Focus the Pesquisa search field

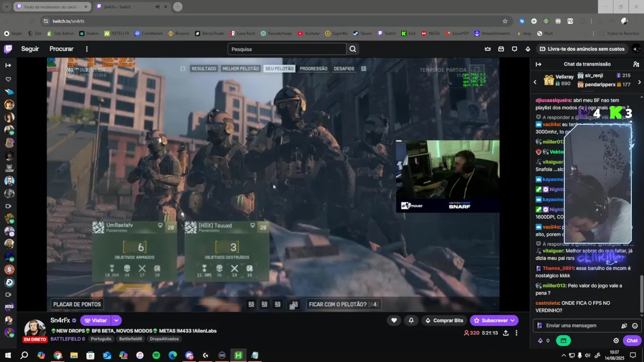[x=287, y=49]
